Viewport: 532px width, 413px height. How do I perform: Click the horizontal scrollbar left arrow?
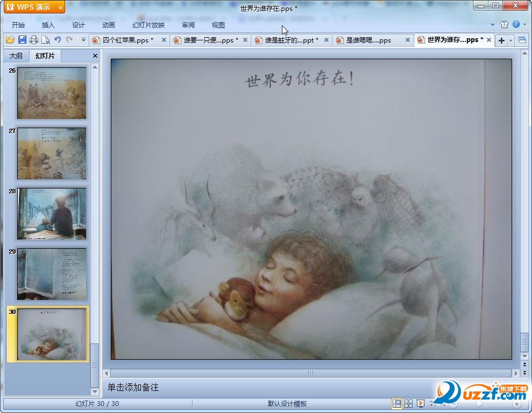coord(107,373)
